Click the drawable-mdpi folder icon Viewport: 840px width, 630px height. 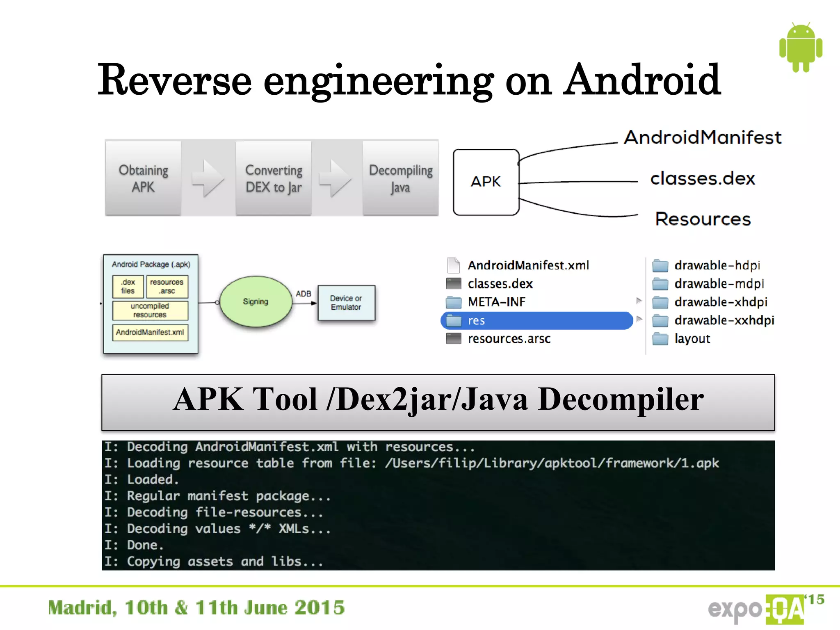point(660,283)
